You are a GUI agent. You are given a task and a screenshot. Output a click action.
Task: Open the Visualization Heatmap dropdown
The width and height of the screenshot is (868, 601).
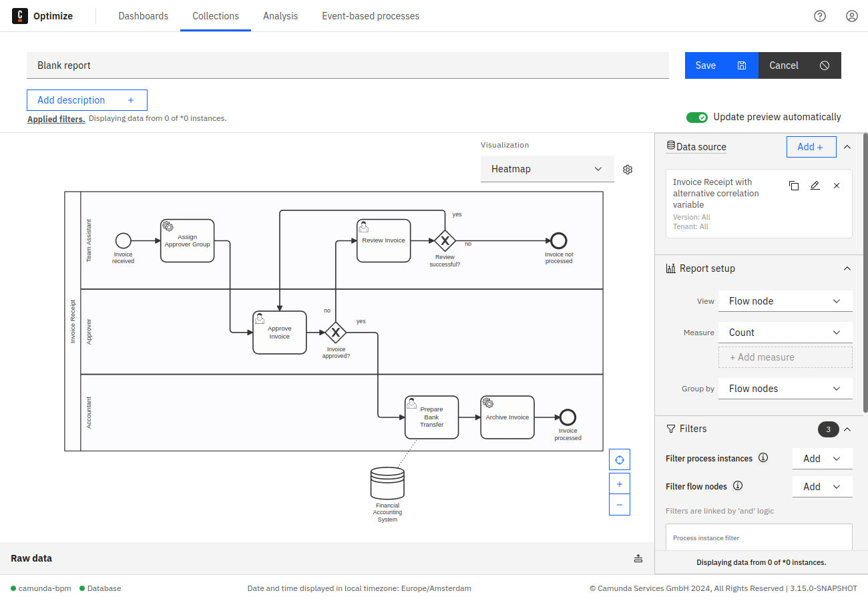pyautogui.click(x=547, y=169)
